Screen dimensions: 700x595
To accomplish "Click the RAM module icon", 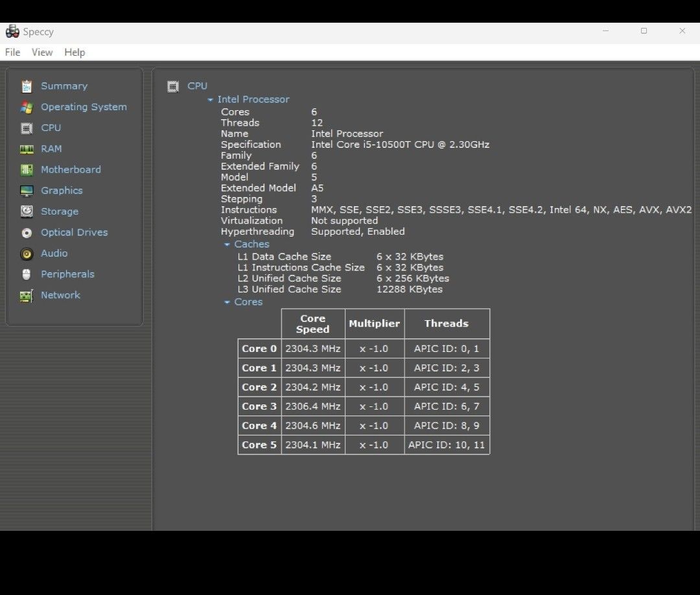I will (27, 149).
